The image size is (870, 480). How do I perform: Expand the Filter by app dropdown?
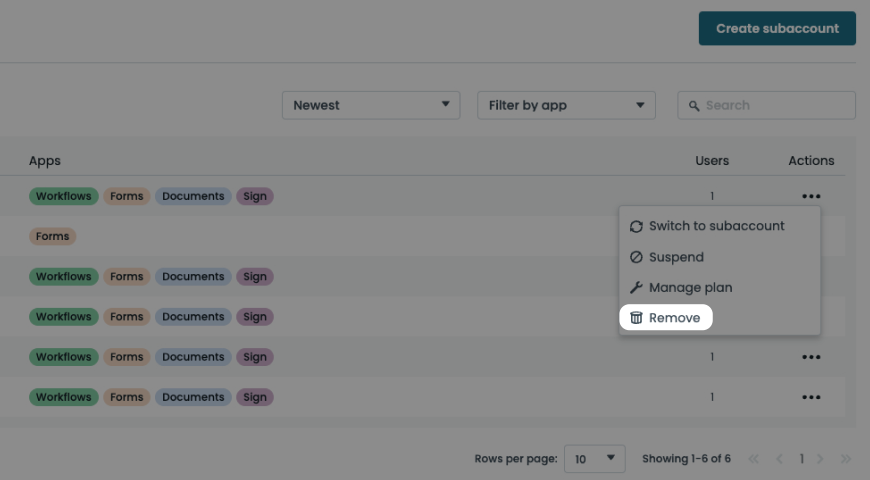tap(566, 105)
